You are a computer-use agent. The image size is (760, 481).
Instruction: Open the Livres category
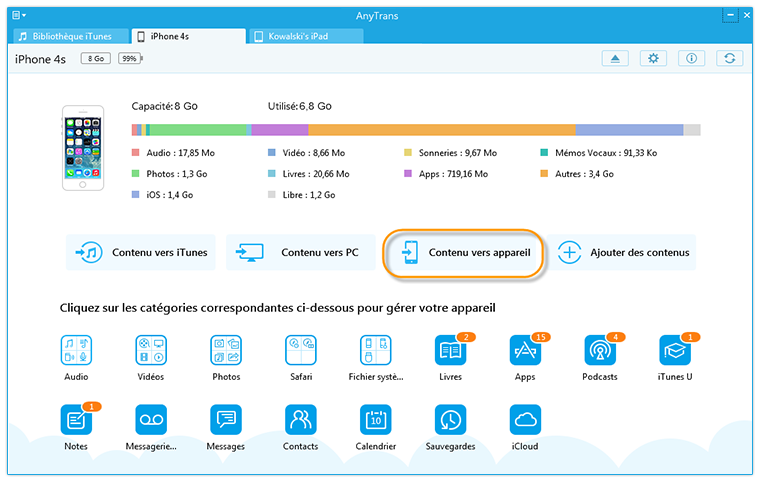pos(451,350)
